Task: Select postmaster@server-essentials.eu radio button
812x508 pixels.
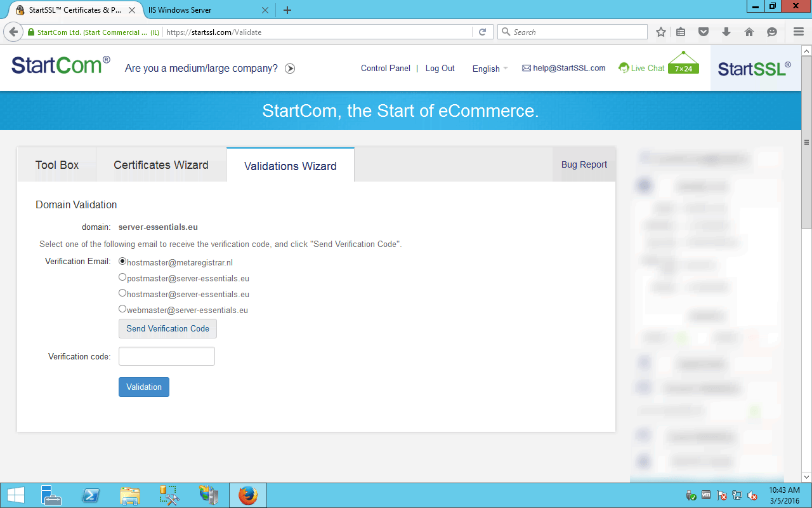Action: coord(122,277)
